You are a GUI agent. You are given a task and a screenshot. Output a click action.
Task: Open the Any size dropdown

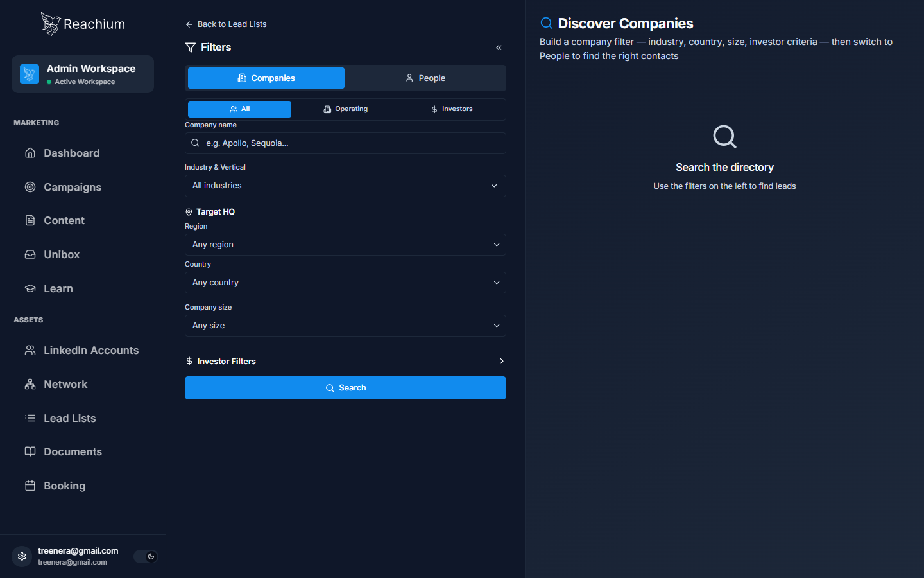[345, 326]
